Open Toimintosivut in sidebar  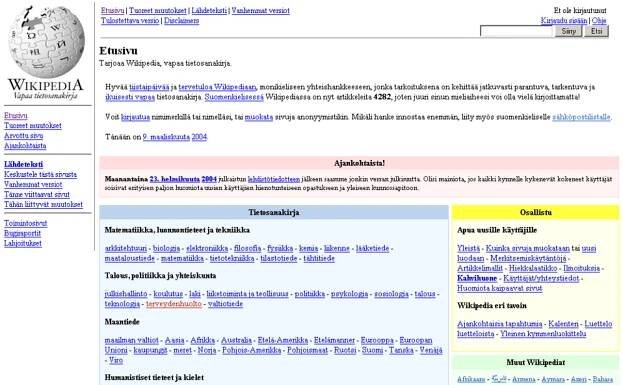pos(25,223)
